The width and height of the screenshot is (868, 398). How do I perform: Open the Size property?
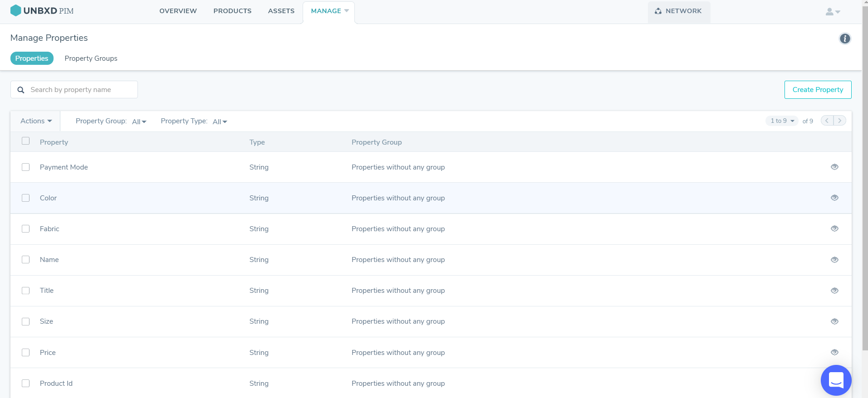pyautogui.click(x=46, y=321)
